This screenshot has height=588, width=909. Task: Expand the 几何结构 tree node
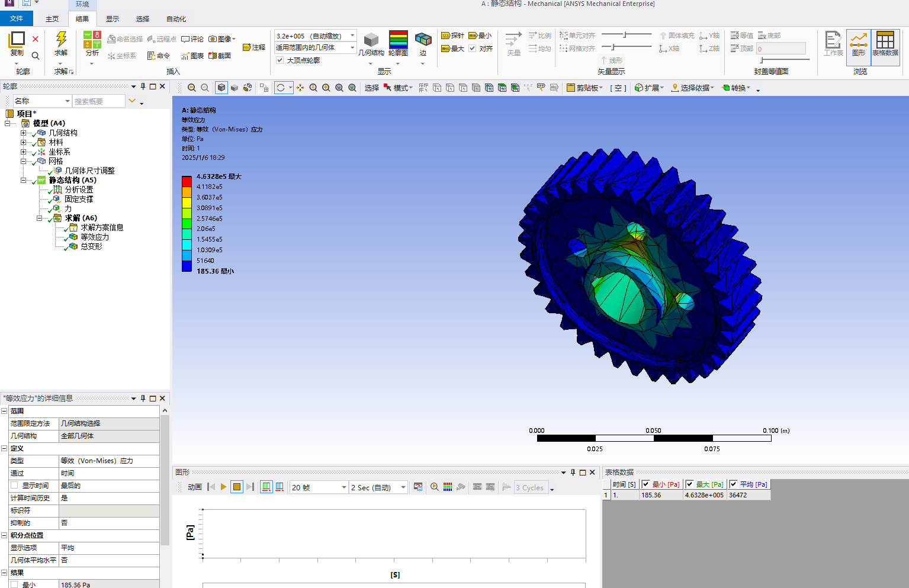[x=24, y=133]
